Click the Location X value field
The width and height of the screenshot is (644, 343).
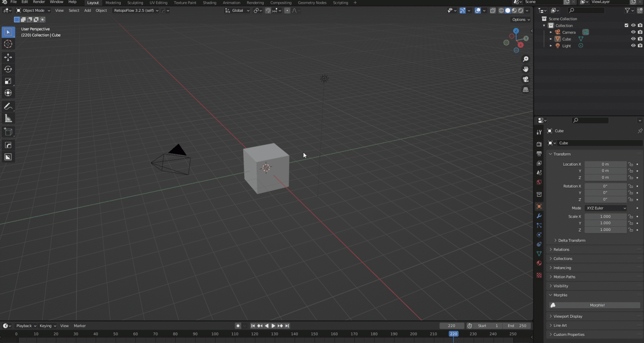coord(605,164)
